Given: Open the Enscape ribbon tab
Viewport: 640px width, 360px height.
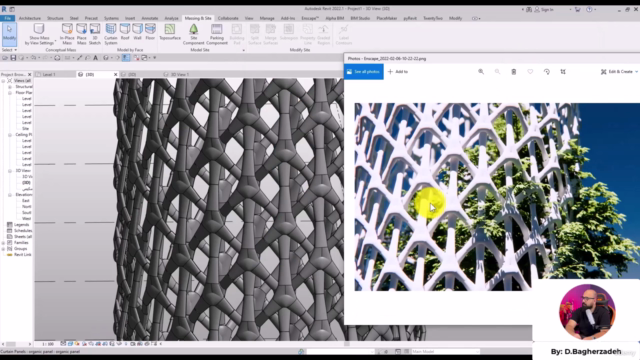Looking at the screenshot, I should coord(310,18).
